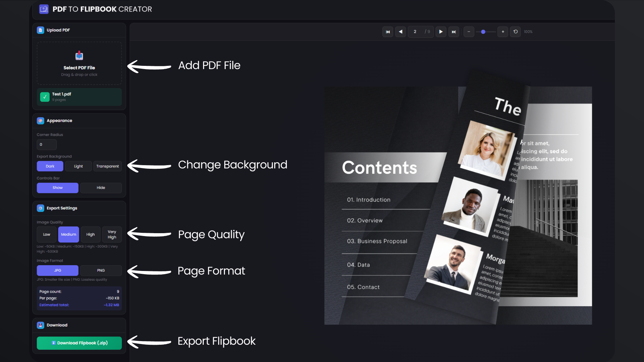The width and height of the screenshot is (644, 362).
Task: Reset the zoom level
Action: (x=515, y=32)
